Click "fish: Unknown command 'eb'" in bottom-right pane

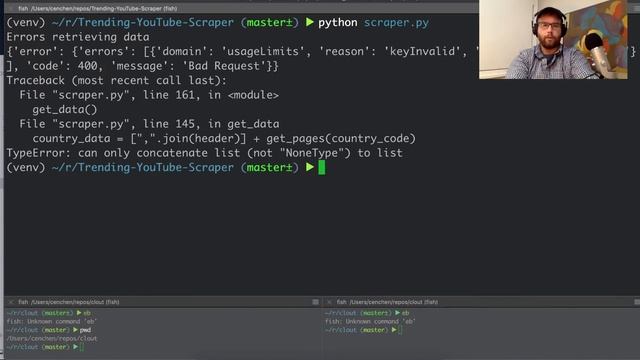click(370, 322)
